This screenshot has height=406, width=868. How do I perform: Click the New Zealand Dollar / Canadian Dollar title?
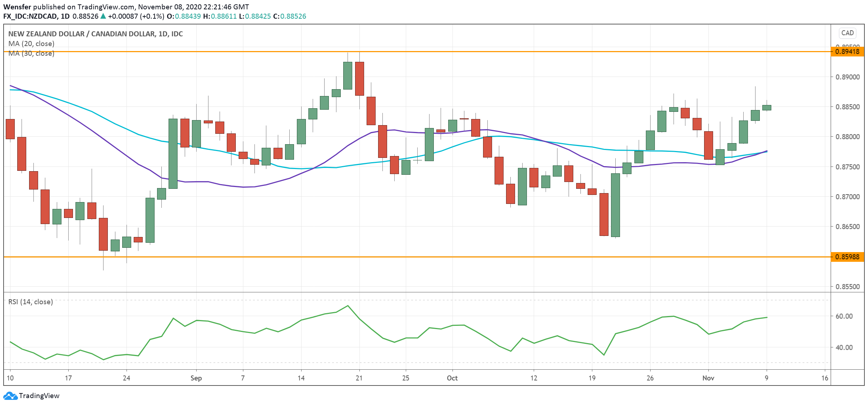[x=95, y=34]
